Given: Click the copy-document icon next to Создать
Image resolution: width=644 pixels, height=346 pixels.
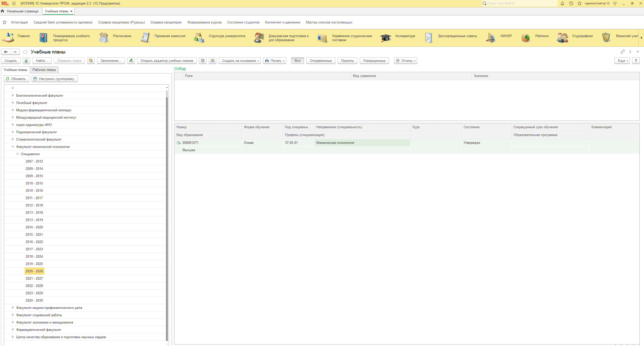Looking at the screenshot, I should point(27,61).
